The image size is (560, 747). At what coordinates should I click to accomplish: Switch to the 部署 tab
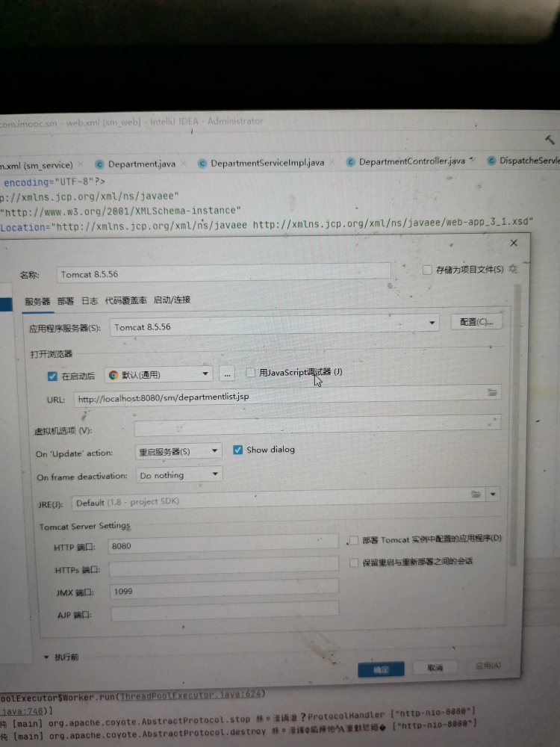[66, 301]
